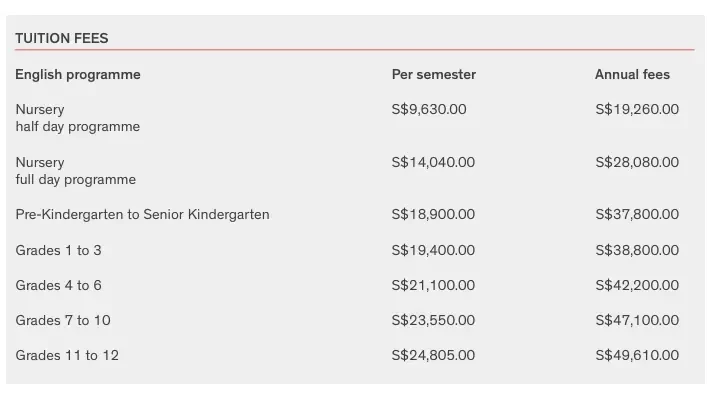Click the S$47,100.00 annual amount
This screenshot has width=716, height=397.
(637, 320)
